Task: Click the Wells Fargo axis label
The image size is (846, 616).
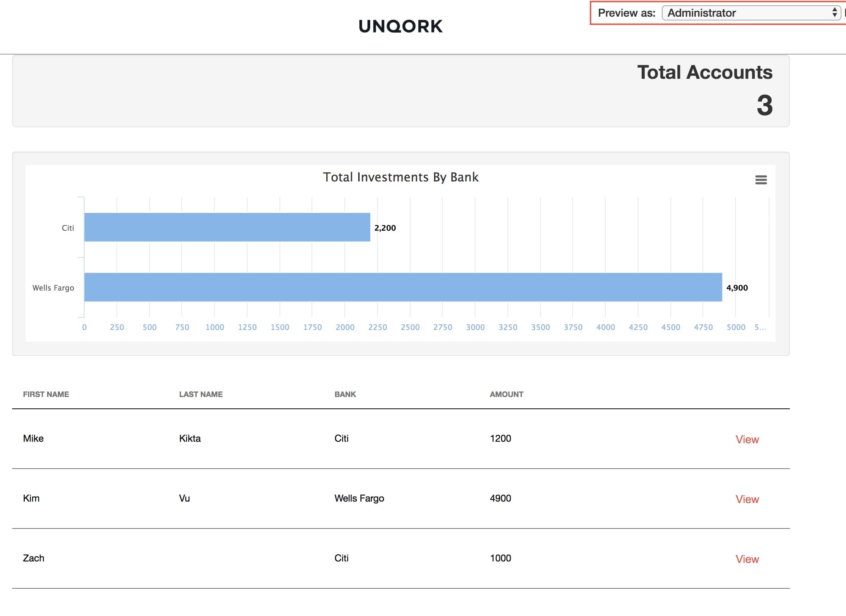Action: 53,288
